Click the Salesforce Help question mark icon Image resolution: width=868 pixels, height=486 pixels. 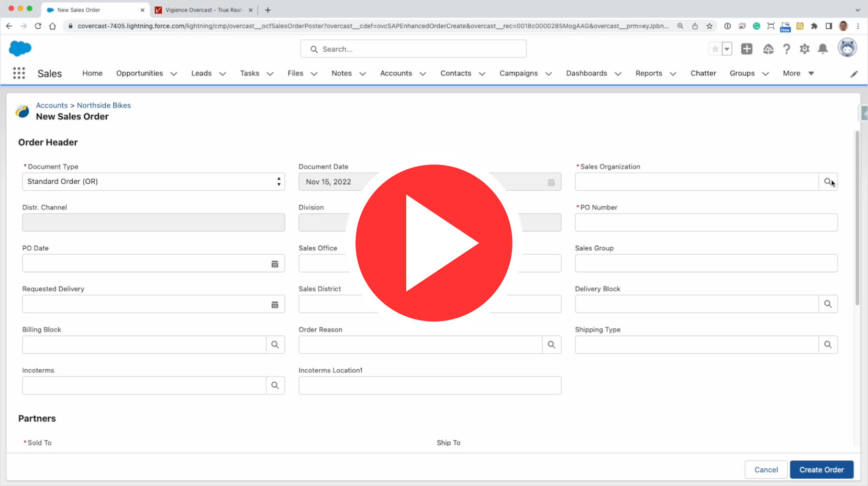pyautogui.click(x=786, y=49)
